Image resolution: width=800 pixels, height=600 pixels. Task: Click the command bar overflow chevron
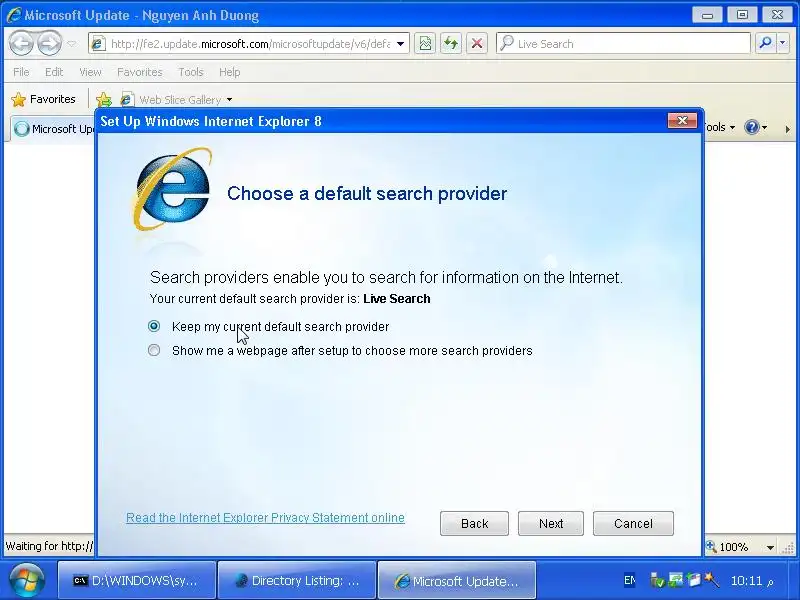tap(788, 130)
